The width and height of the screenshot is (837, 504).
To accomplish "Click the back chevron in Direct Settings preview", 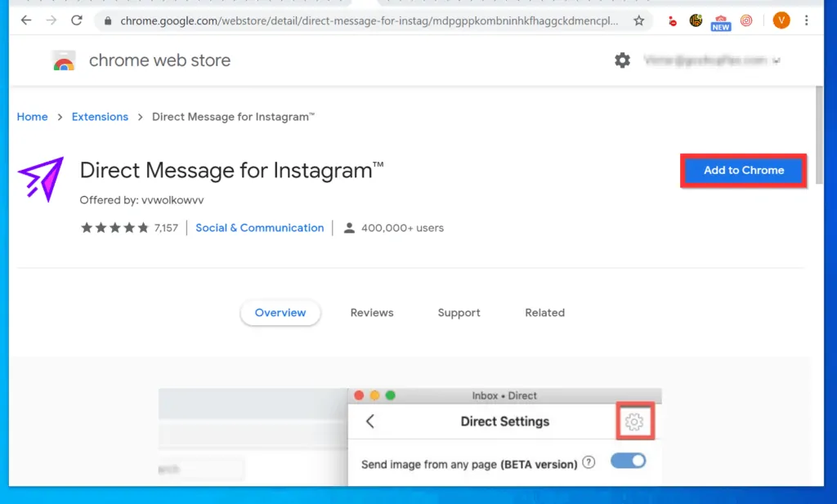I will [x=370, y=421].
